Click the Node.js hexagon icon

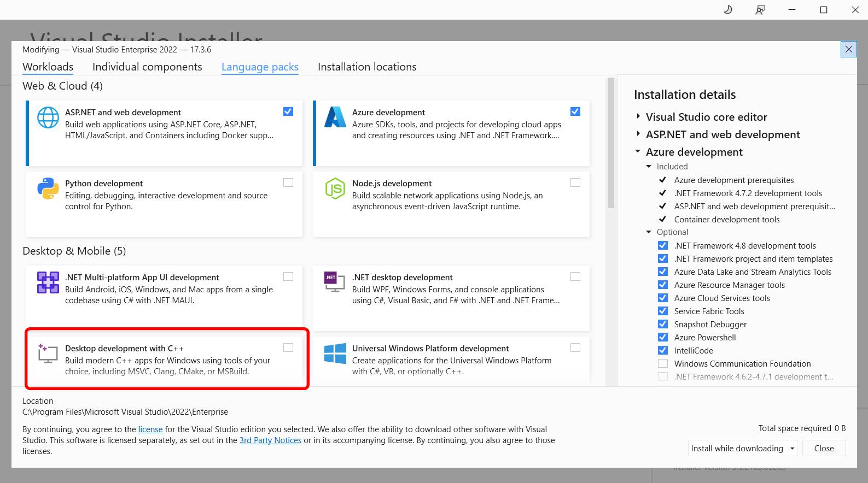point(335,189)
